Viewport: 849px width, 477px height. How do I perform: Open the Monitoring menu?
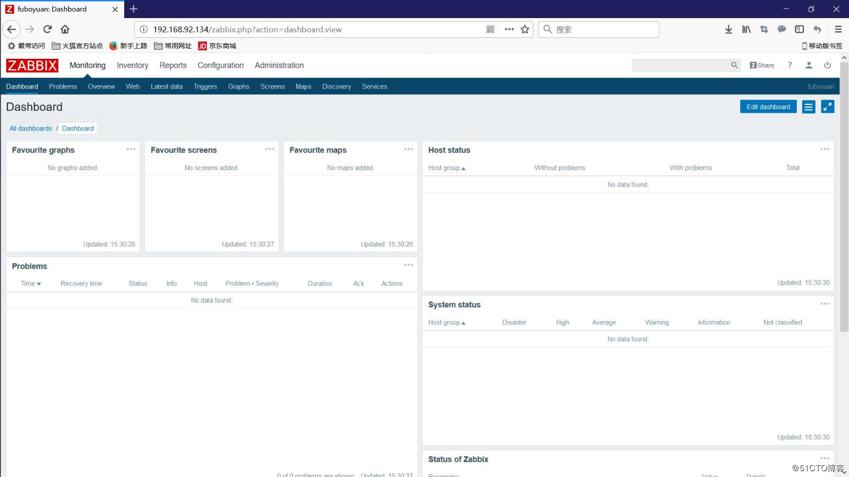click(x=87, y=65)
